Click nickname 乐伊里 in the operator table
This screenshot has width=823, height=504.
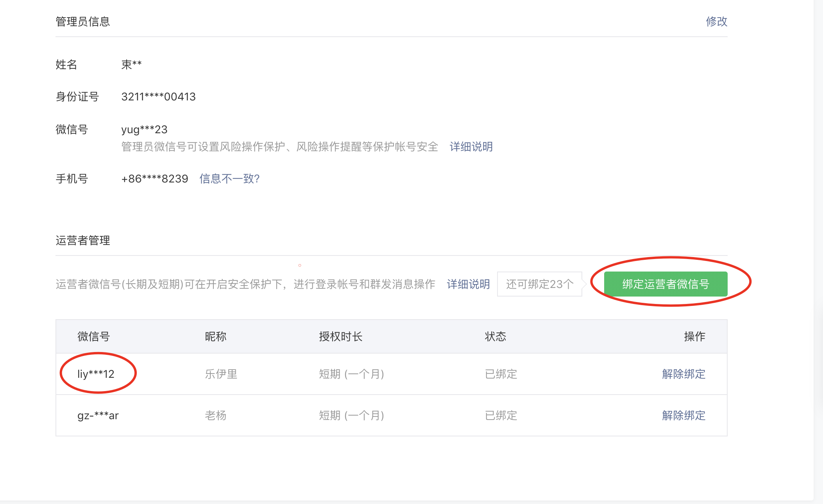(221, 374)
